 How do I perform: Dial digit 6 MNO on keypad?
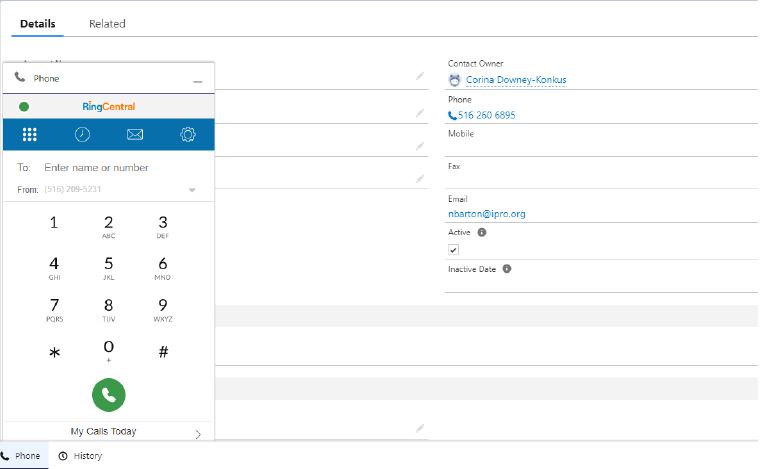163,267
